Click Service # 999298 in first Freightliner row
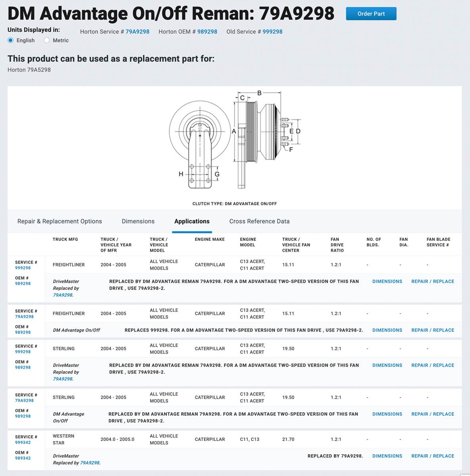 (x=23, y=268)
